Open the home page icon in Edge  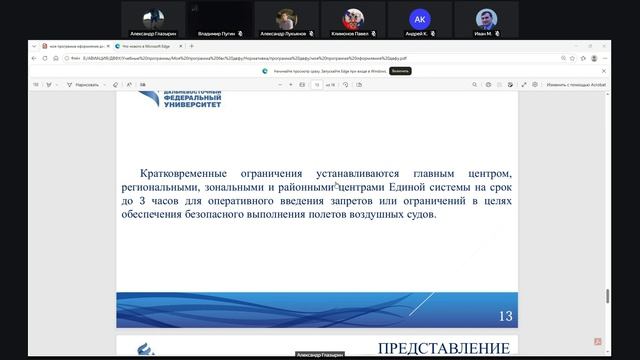click(56, 58)
